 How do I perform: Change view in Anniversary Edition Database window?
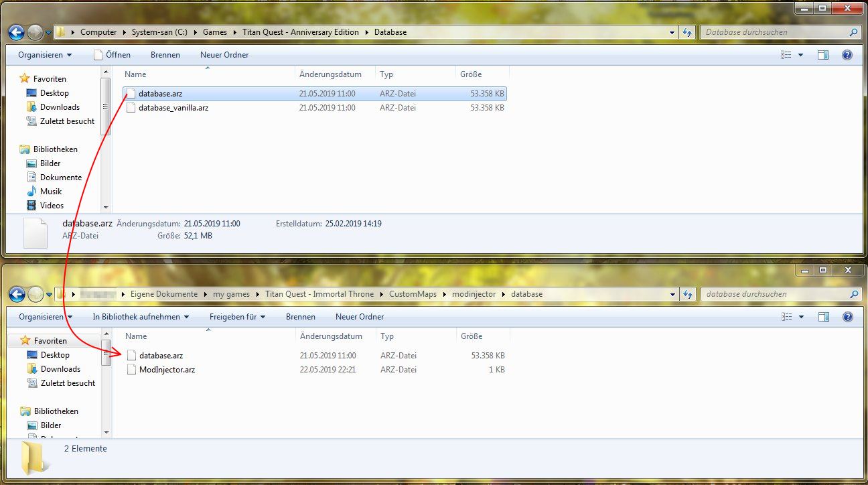click(x=786, y=55)
